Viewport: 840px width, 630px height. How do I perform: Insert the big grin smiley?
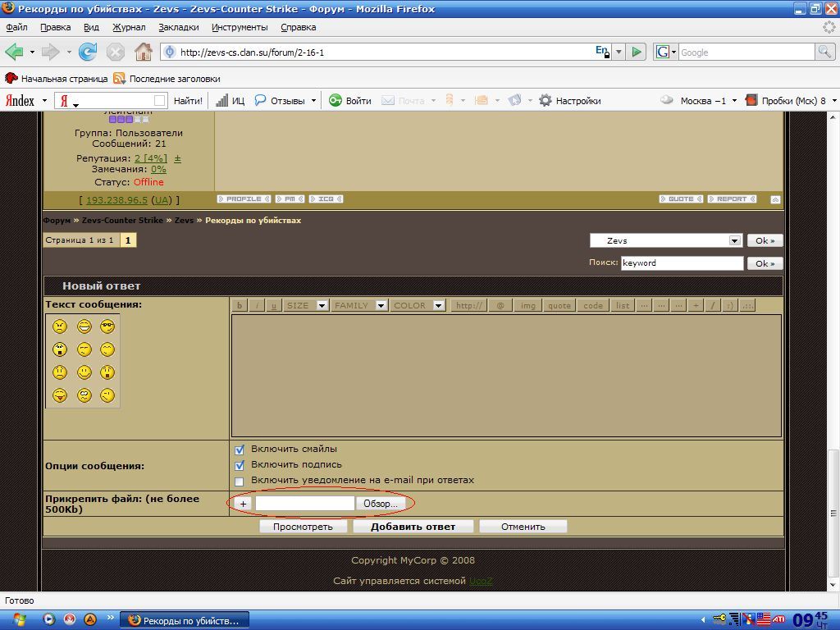[84, 326]
